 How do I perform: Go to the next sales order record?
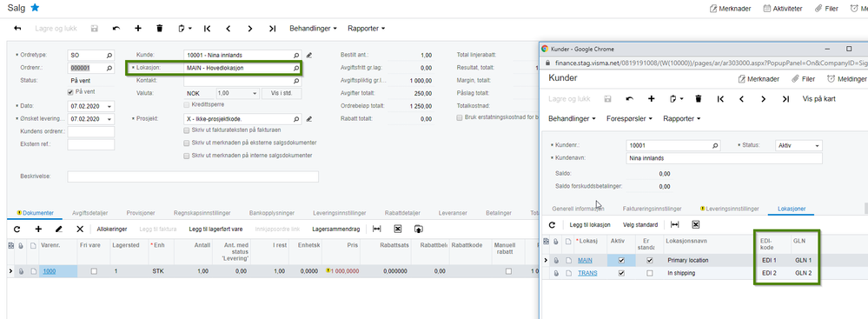(x=250, y=28)
